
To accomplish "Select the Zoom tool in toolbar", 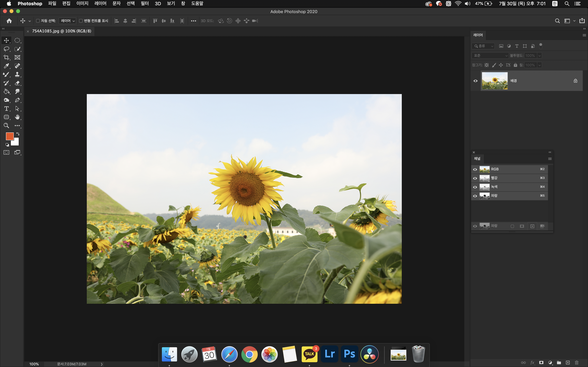I will [6, 126].
